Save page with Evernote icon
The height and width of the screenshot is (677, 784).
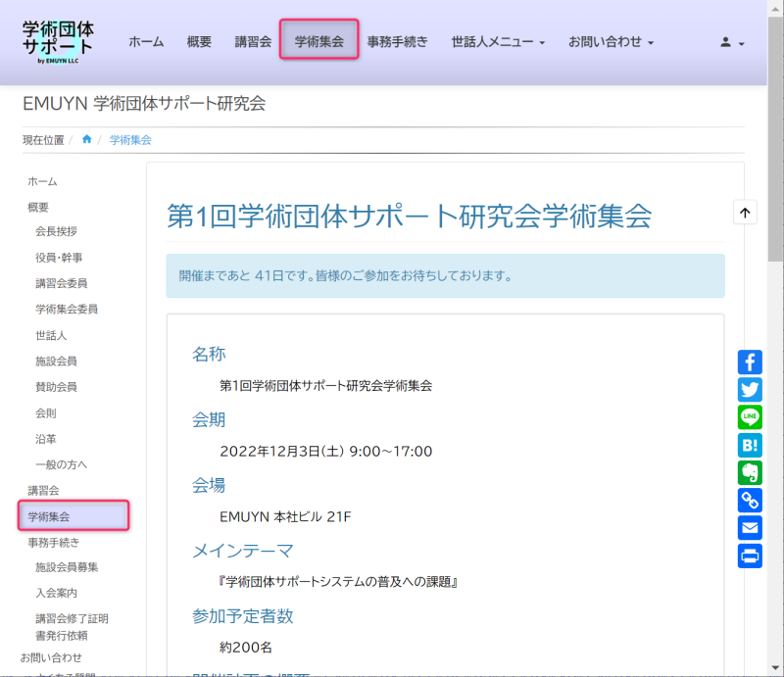click(750, 473)
